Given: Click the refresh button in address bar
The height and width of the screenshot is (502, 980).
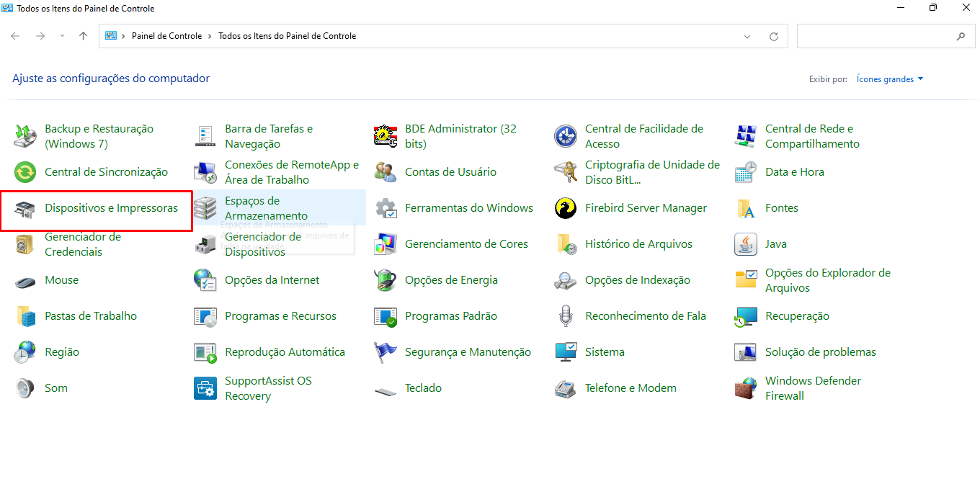Looking at the screenshot, I should (774, 36).
